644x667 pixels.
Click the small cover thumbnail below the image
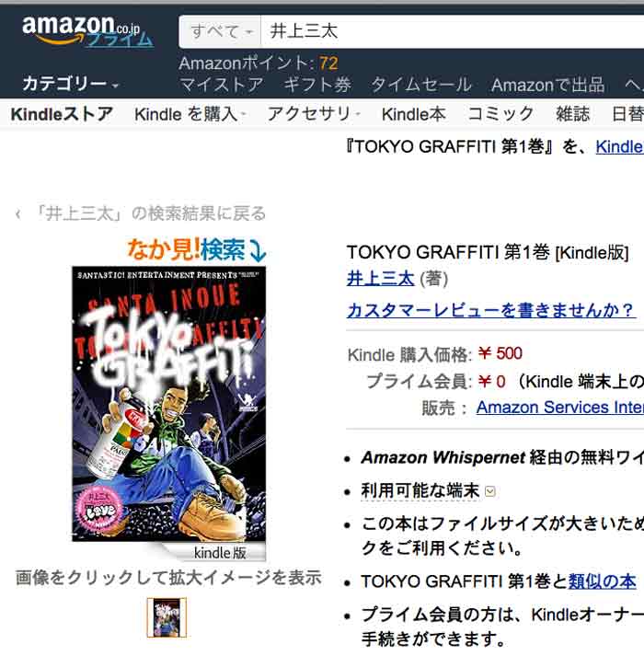(x=167, y=617)
